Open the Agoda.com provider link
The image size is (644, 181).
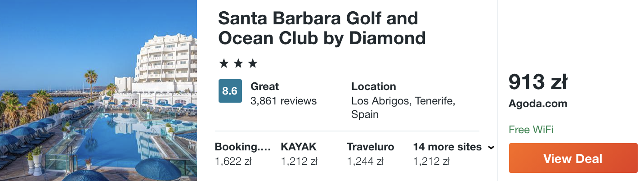click(x=538, y=104)
